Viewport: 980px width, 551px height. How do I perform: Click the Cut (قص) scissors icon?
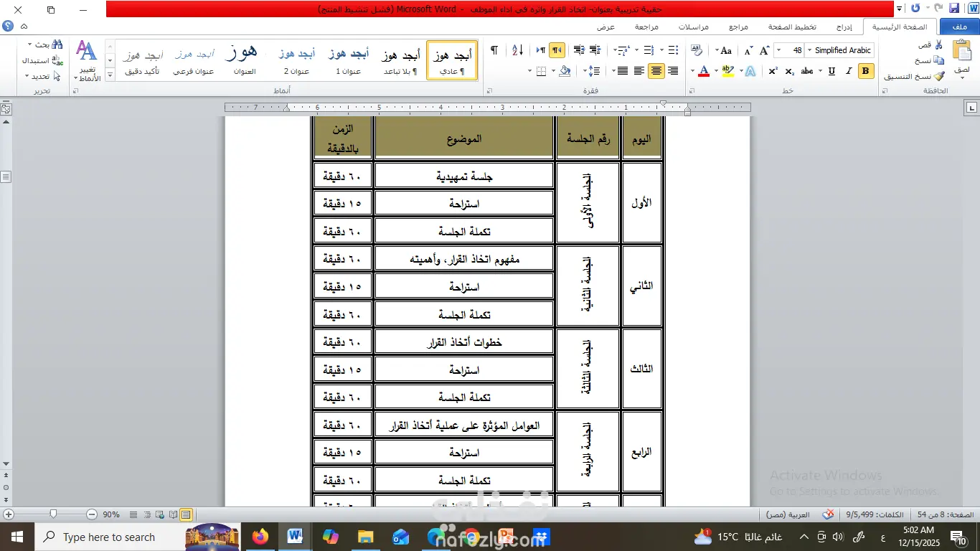938,44
